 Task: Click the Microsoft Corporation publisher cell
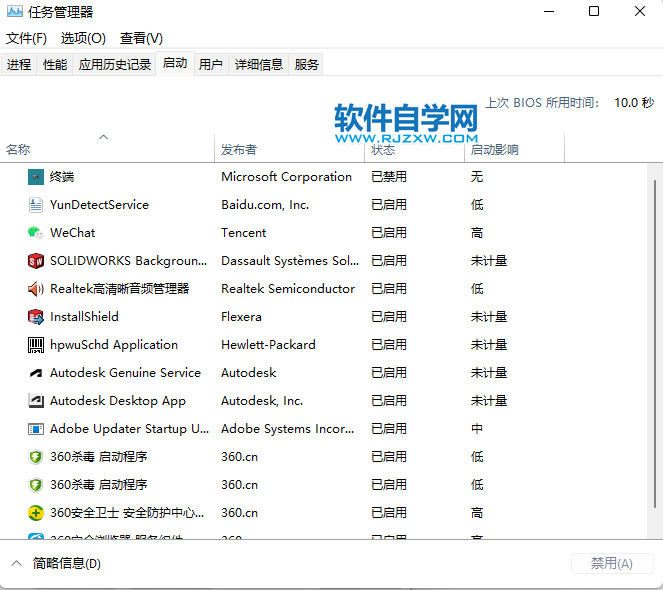[287, 177]
